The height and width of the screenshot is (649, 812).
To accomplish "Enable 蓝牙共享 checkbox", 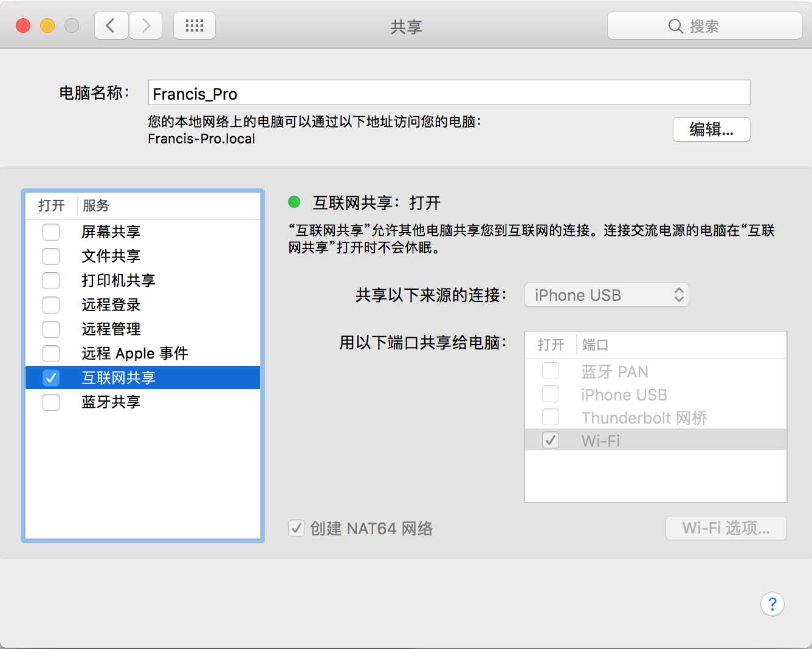I will click(51, 402).
